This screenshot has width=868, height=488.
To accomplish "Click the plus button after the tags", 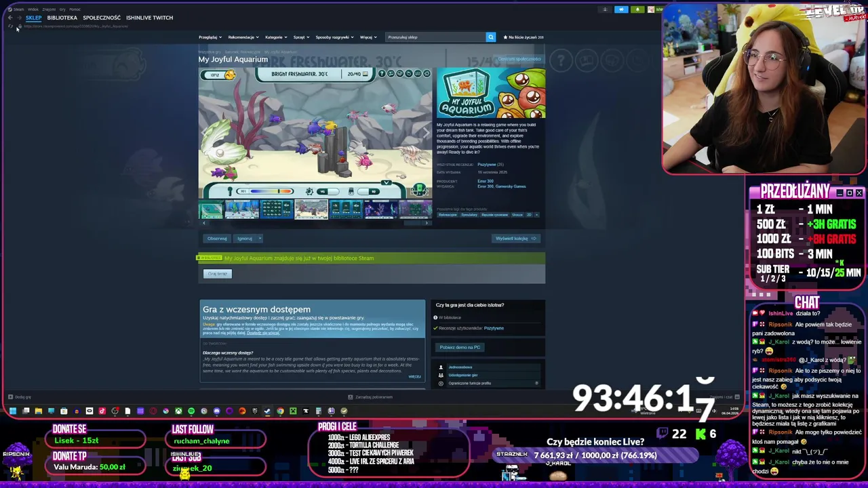I will [536, 215].
